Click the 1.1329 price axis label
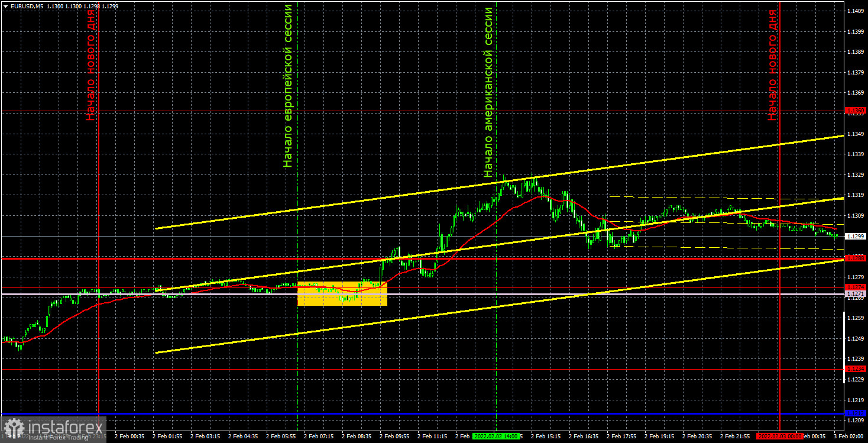The height and width of the screenshot is (443, 868). (x=855, y=175)
